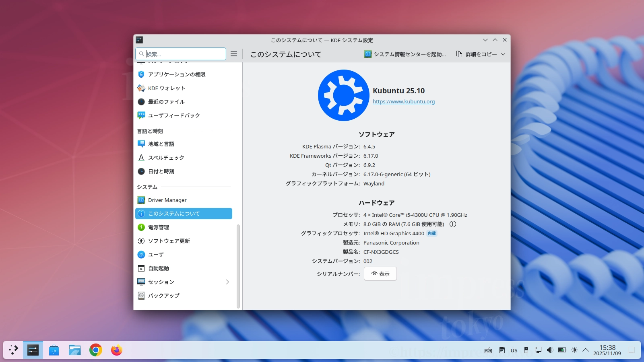644x362 pixels.
Task: Expand the セッション chevron arrow
Action: (227, 282)
